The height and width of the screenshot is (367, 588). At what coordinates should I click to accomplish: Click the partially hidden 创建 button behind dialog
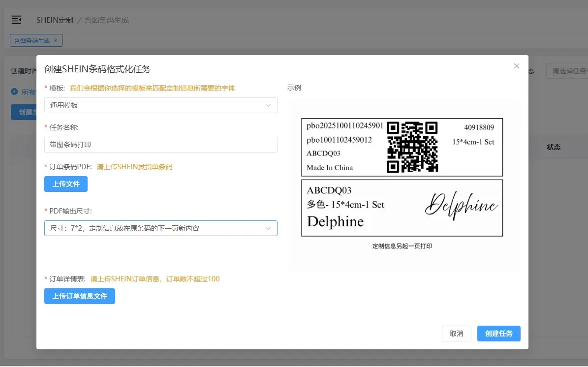click(24, 112)
